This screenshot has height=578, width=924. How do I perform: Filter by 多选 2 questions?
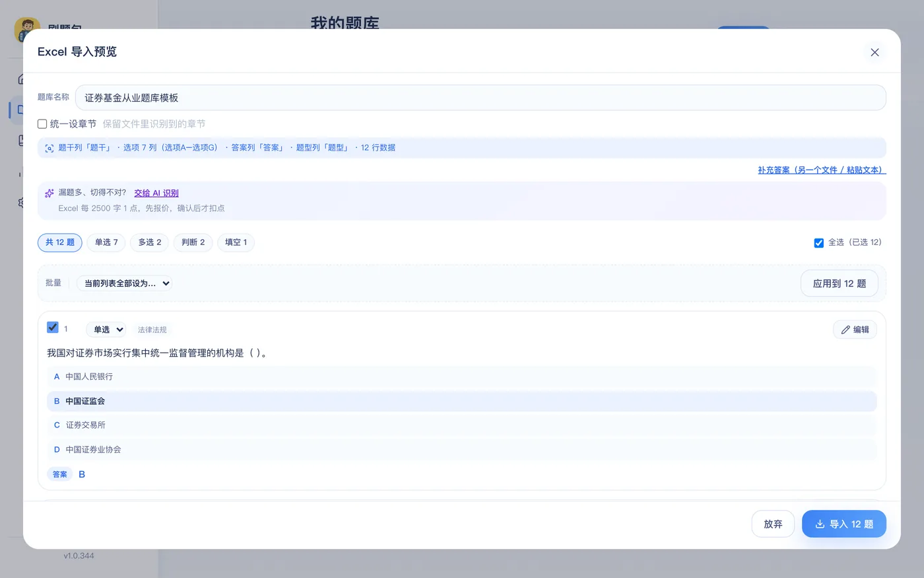coord(150,242)
